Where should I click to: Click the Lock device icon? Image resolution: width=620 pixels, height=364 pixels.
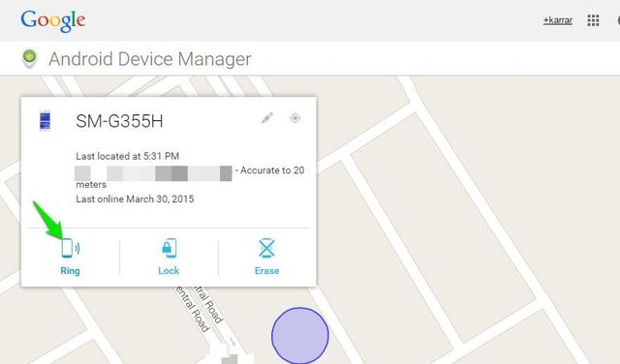pos(170,248)
